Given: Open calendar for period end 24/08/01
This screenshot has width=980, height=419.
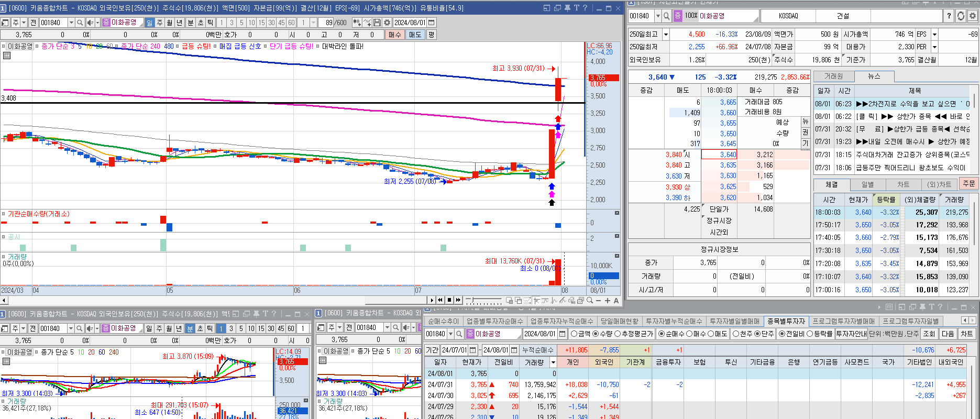Looking at the screenshot, I should tap(514, 350).
